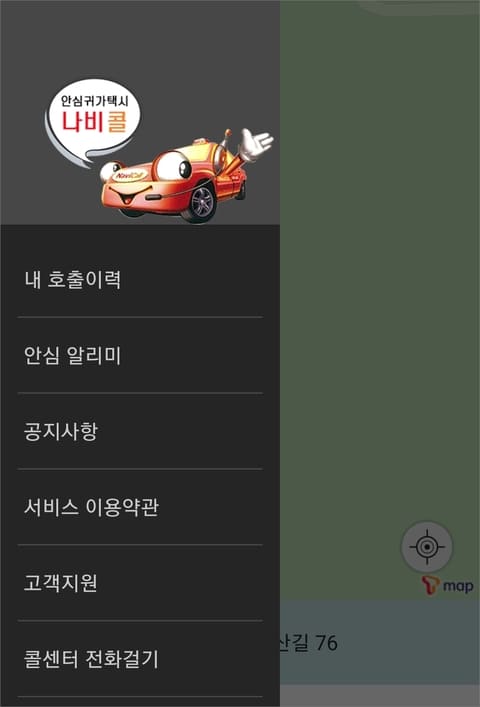This screenshot has width=480, height=707.
Task: Tap the T map logo
Action: [x=448, y=585]
